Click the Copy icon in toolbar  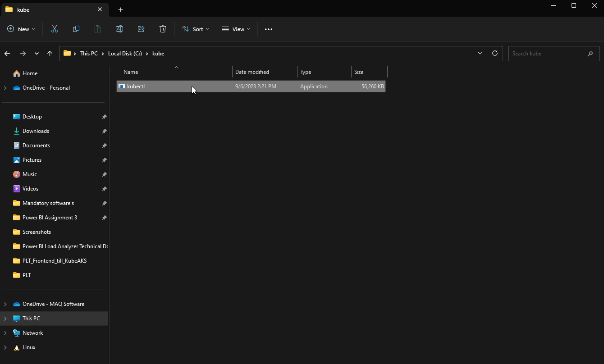point(76,29)
